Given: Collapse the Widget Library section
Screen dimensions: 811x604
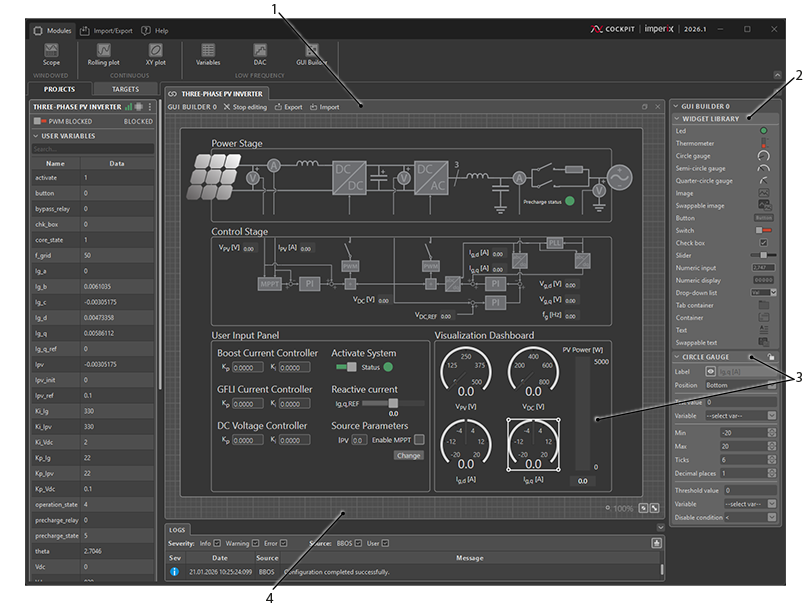Looking at the screenshot, I should 675,118.
